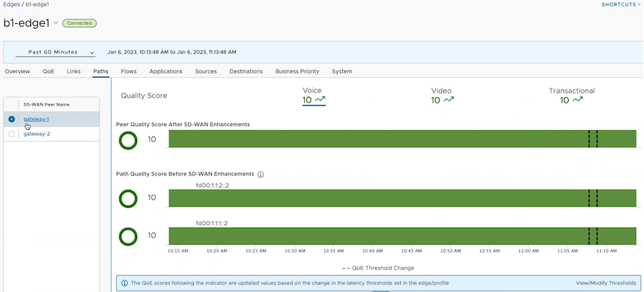Image resolution: width=644 pixels, height=292 pixels.
Task: Click the Voice quality score trend icon
Action: (320, 100)
